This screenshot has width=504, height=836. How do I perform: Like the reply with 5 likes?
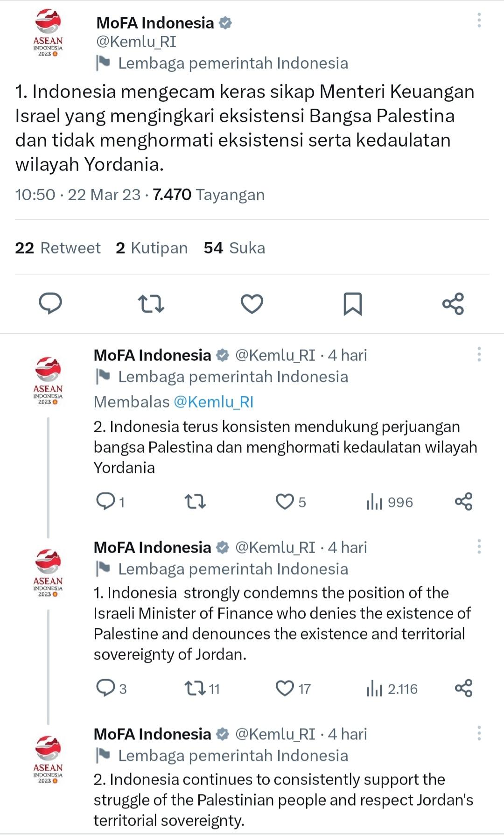[285, 502]
